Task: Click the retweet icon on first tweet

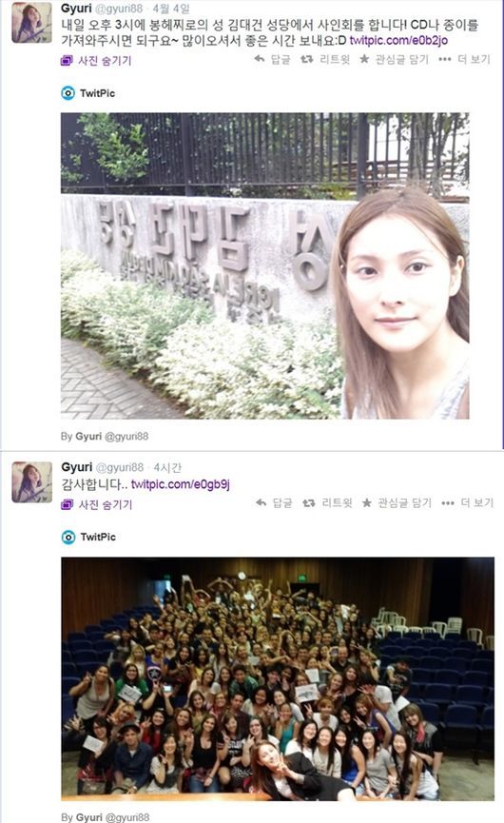Action: pyautogui.click(x=306, y=59)
